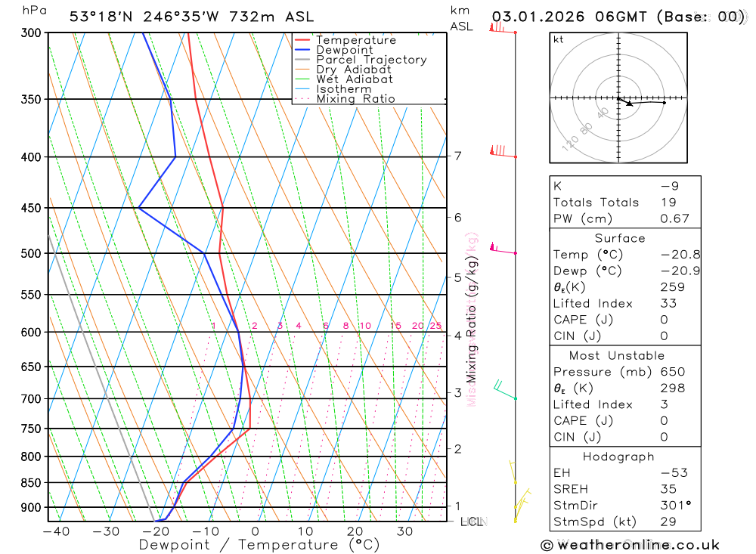Click the date text 03.01.2026 06GMT

(569, 17)
